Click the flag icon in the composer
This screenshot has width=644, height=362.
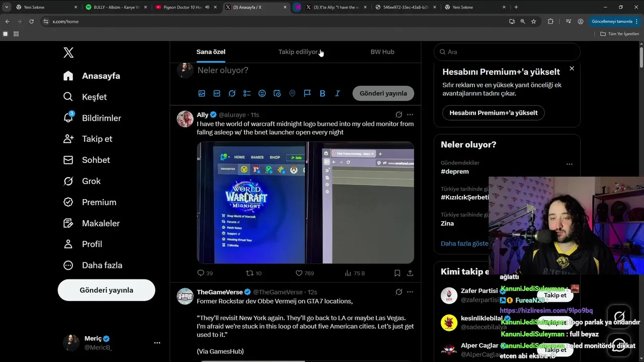(307, 94)
